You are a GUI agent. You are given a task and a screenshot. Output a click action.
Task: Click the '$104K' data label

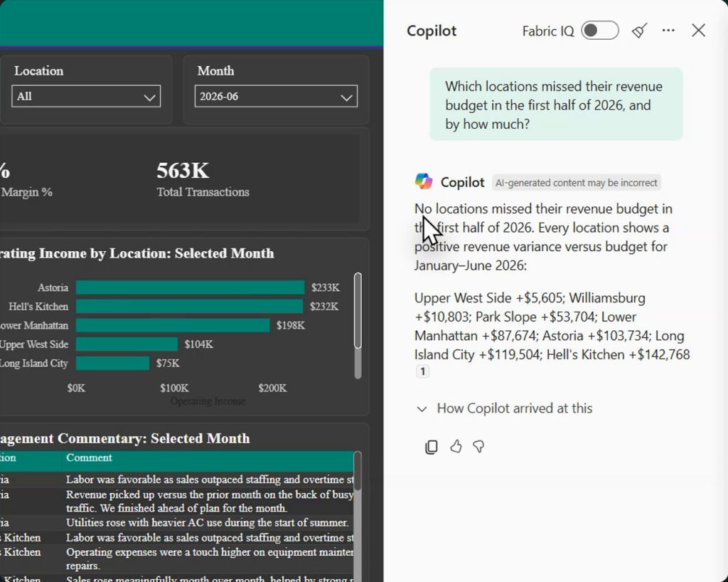199,344
